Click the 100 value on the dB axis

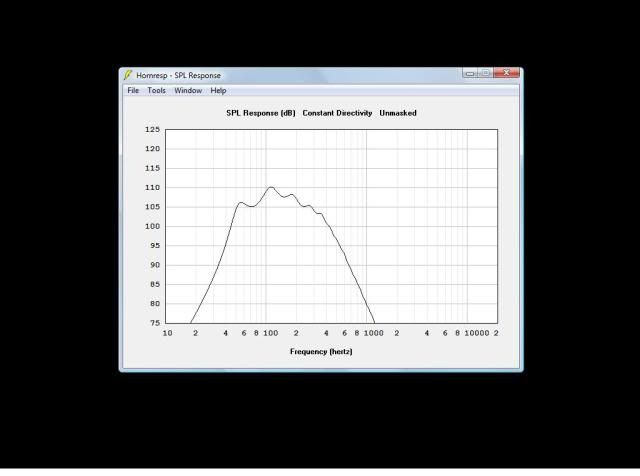pos(152,226)
